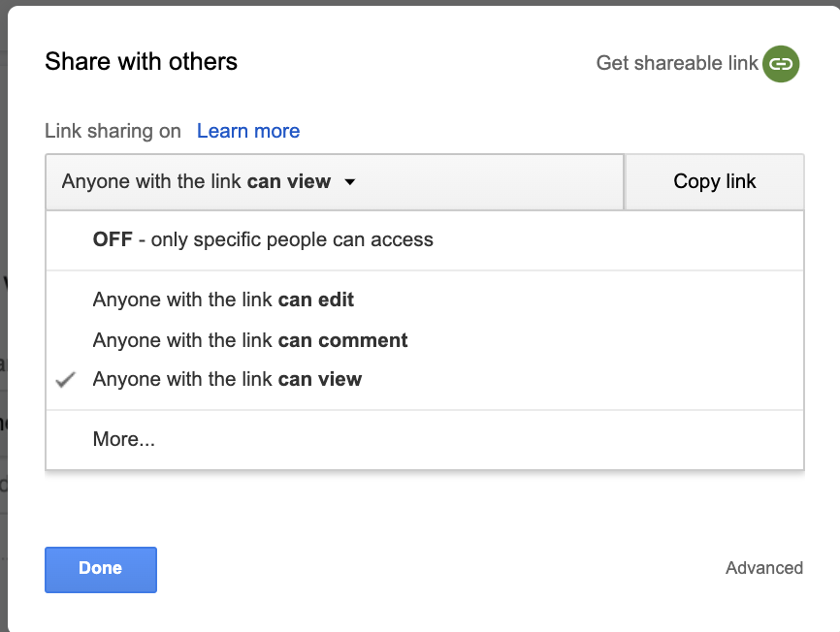
Task: Choose Anyone with the link can edit
Action: tap(223, 300)
